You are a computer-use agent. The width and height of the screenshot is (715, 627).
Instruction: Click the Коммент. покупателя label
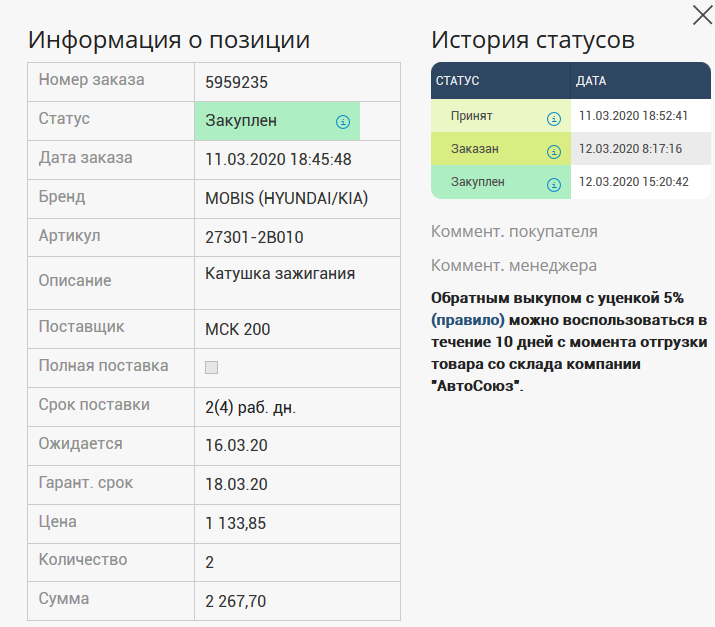(514, 232)
